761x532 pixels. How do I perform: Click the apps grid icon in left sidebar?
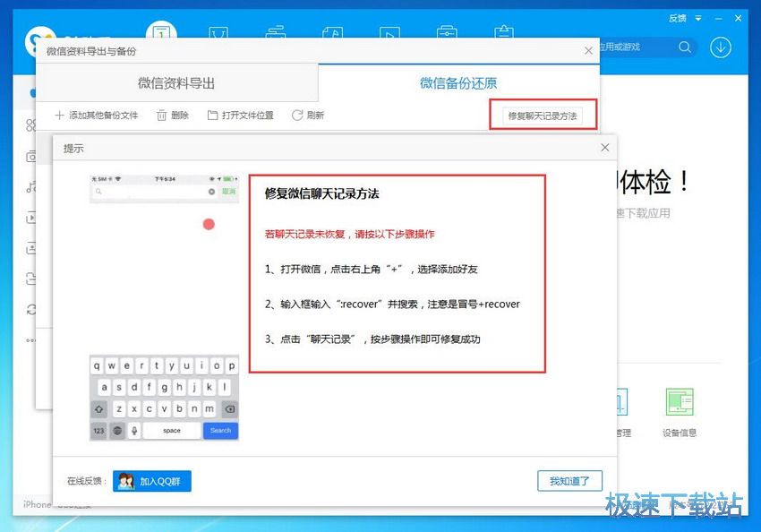coord(31,125)
